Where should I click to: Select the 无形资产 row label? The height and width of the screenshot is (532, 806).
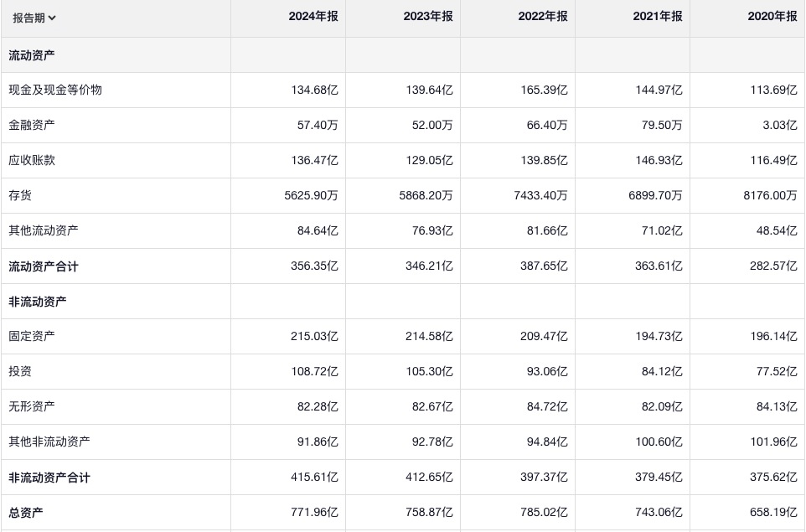pos(32,406)
